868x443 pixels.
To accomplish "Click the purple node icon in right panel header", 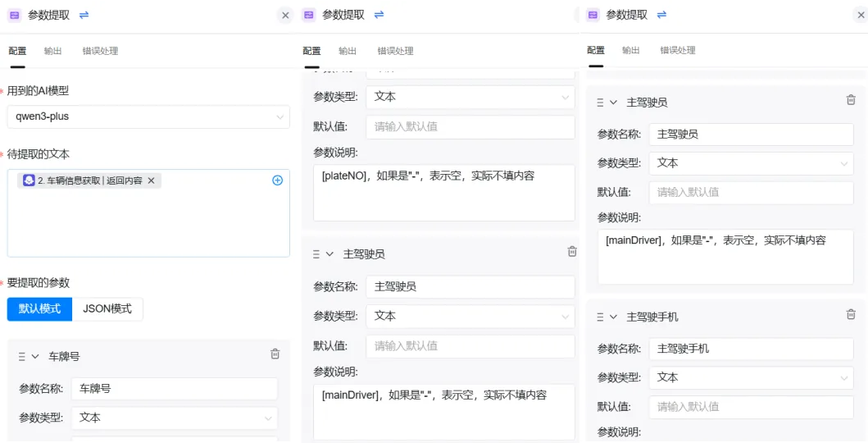I will click(x=593, y=16).
